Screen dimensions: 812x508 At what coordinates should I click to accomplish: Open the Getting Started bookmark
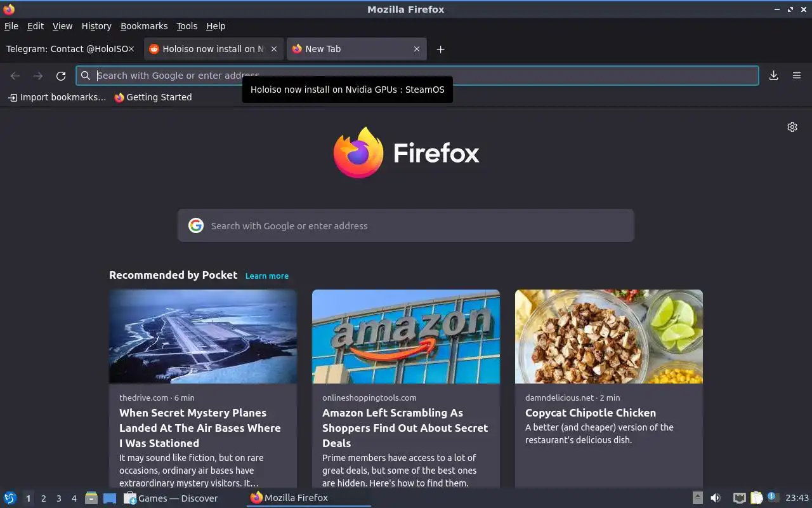[x=153, y=97]
